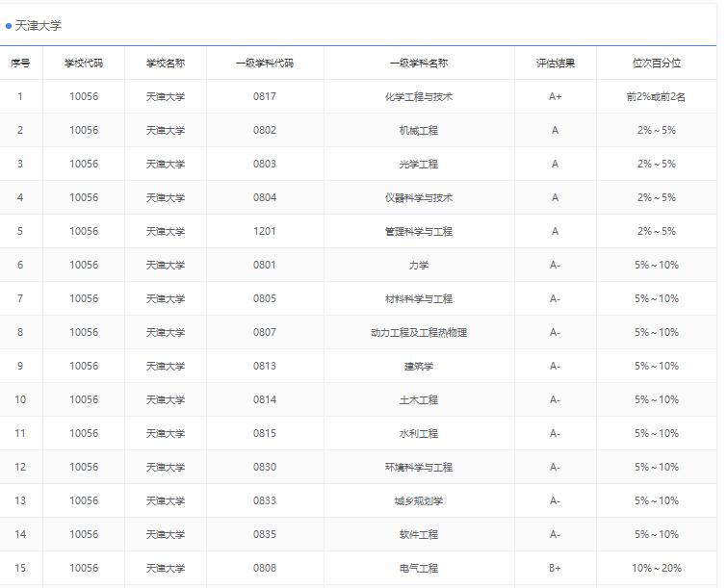
Task: Select the 软件工程 subject cell
Action: tap(419, 534)
